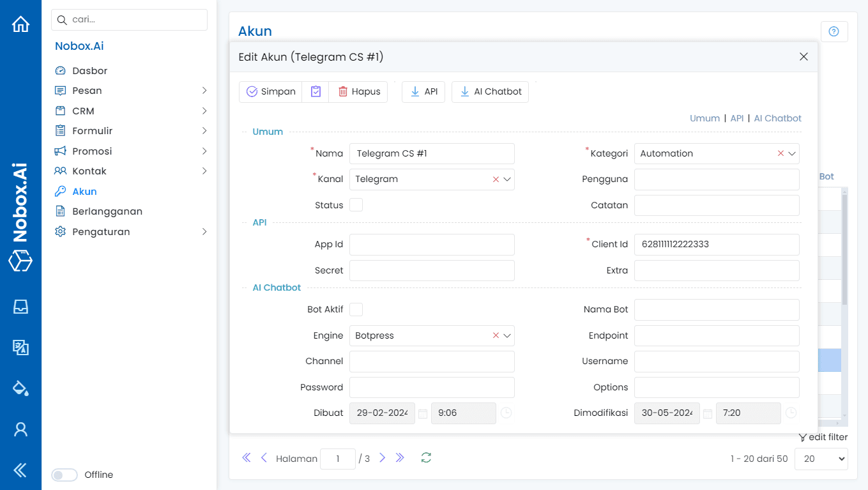Click into the Client Id input field
This screenshot has width=868, height=490.
coord(716,244)
